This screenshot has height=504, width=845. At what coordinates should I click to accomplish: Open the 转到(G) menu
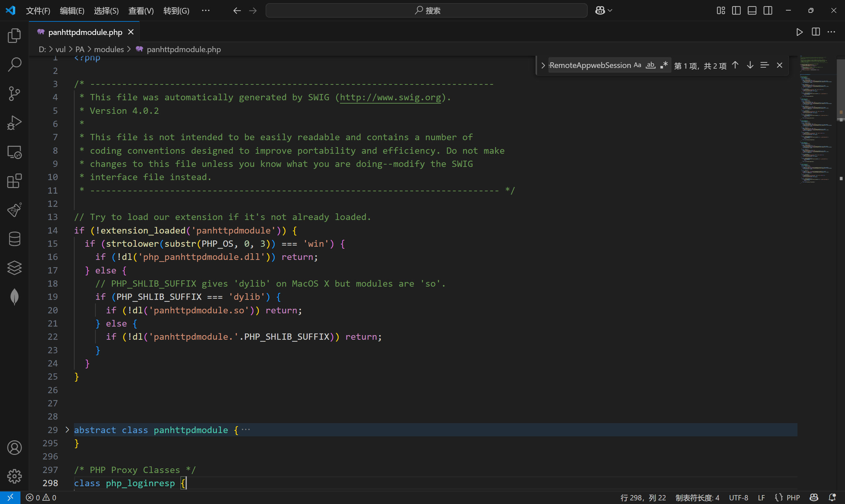[x=176, y=11]
